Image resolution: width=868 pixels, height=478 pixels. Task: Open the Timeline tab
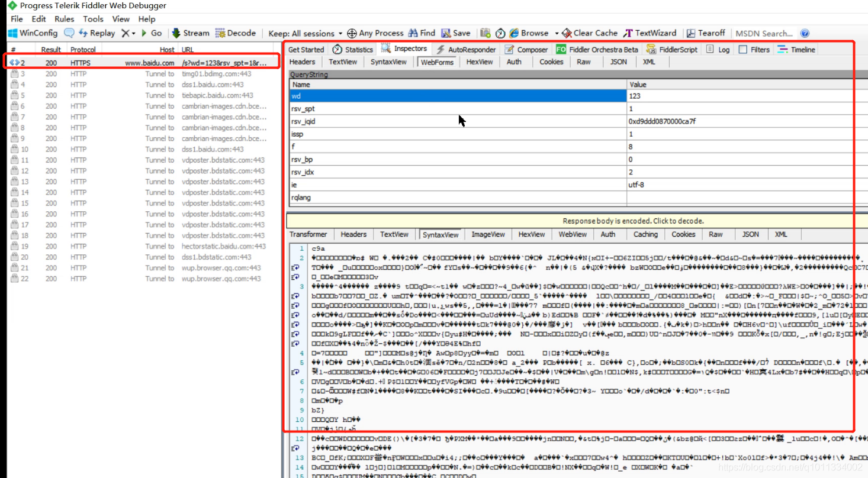[x=796, y=50]
